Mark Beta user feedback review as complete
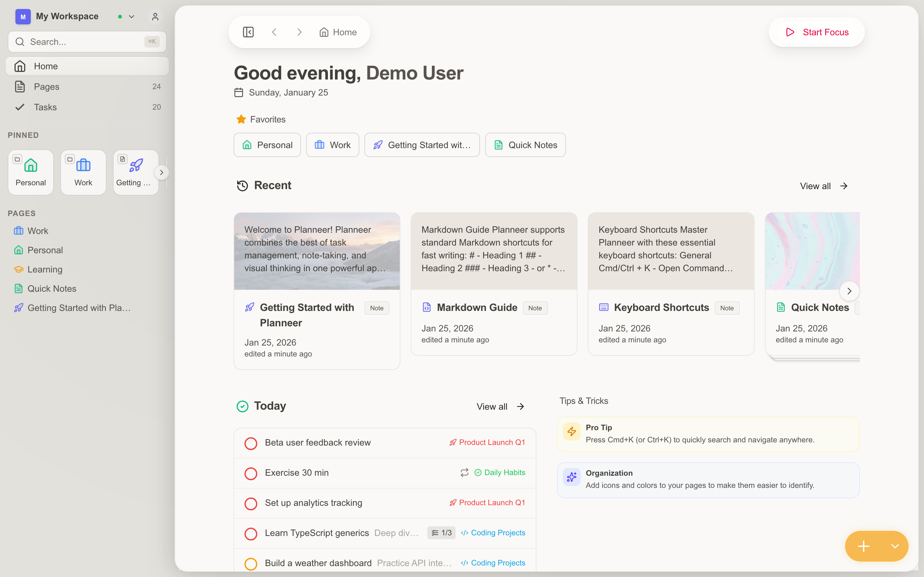The height and width of the screenshot is (577, 924). pyautogui.click(x=251, y=443)
